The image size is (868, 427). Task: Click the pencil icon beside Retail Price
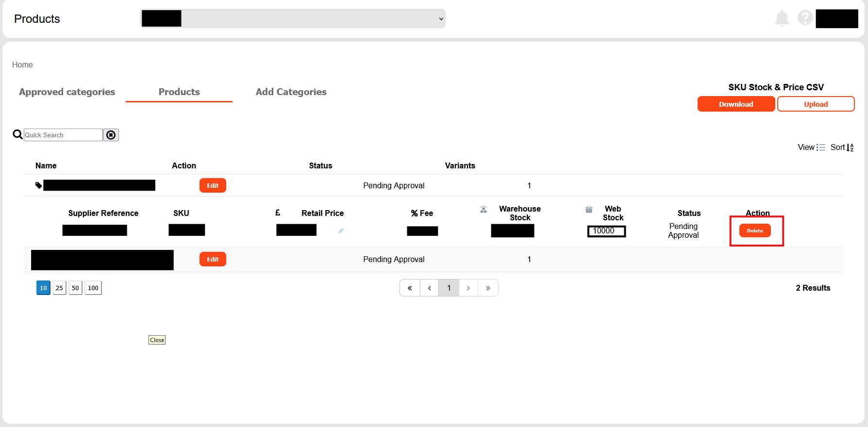coord(341,231)
